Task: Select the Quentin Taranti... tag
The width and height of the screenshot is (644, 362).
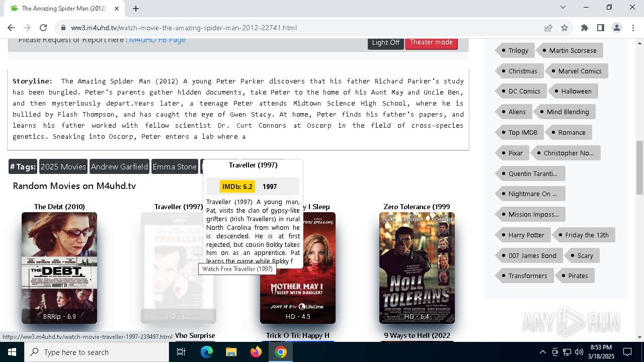Action: tap(530, 173)
